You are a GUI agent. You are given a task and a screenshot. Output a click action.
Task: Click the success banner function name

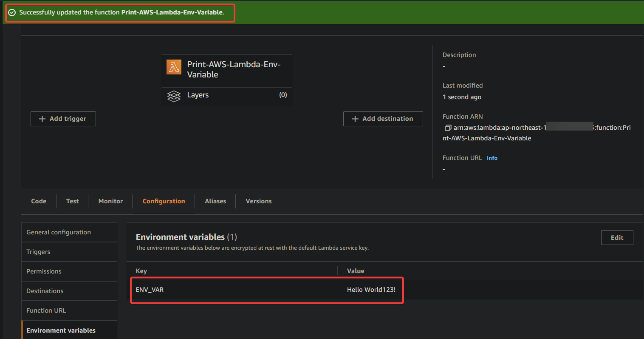coord(172,12)
